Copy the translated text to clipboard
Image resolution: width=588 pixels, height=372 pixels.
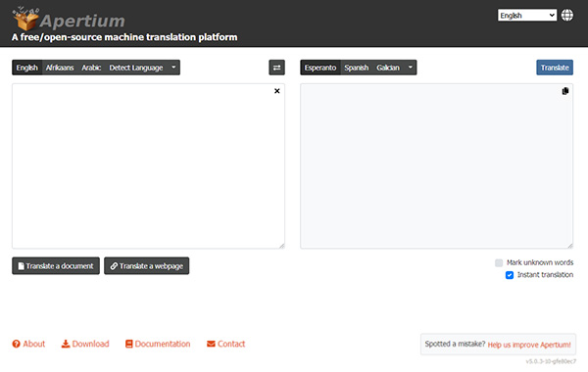(x=565, y=91)
